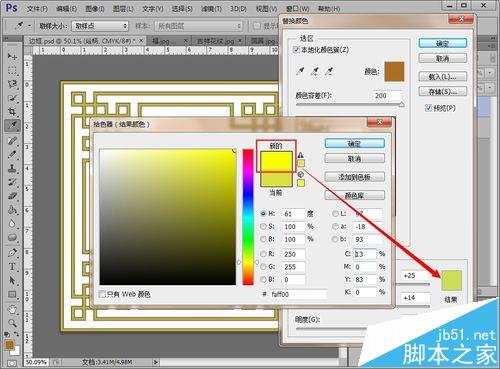Click the foreground color box in the toolbox
500x369 pixels.
coord(9,345)
